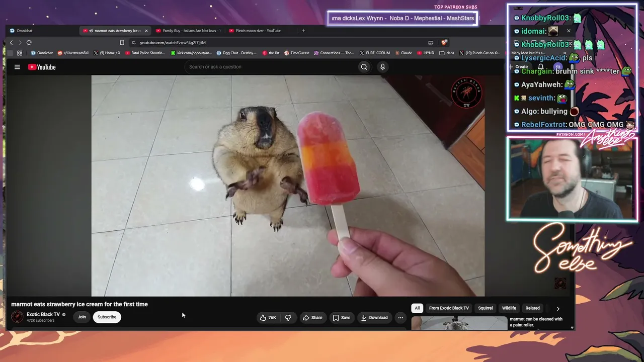Go back with the browser back arrow
The width and height of the screenshot is (644, 362).
[x=11, y=43]
